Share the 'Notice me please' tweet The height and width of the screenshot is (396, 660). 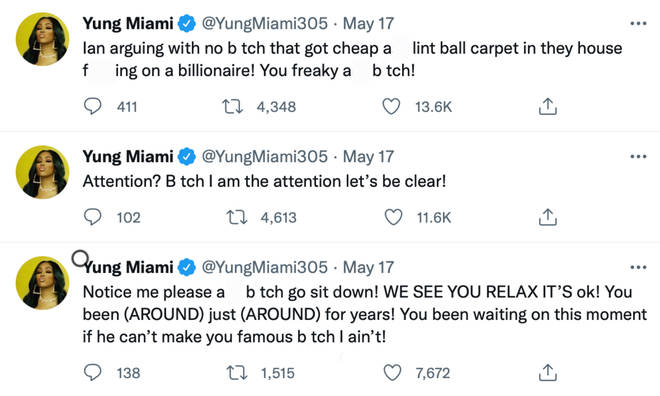pyautogui.click(x=548, y=372)
